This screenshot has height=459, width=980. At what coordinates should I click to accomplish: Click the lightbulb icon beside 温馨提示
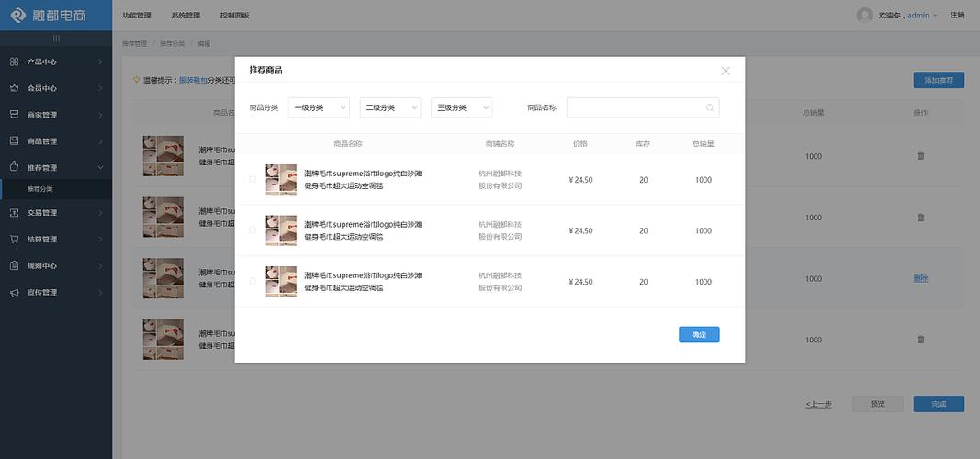click(x=136, y=80)
